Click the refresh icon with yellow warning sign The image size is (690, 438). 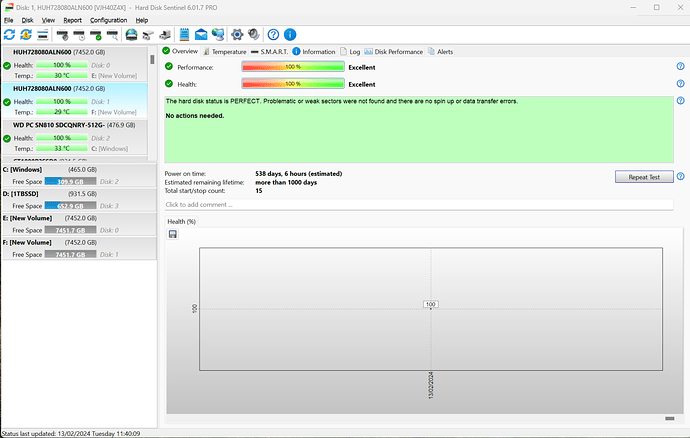[x=26, y=34]
